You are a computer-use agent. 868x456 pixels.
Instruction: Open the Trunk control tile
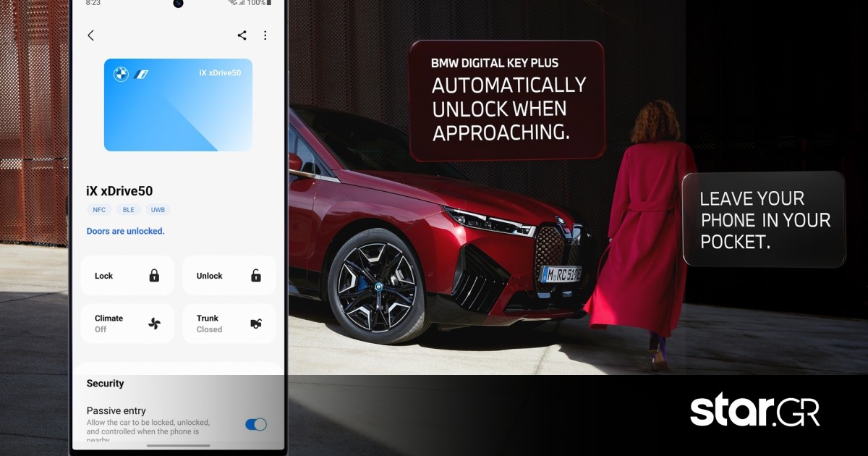[x=229, y=324]
